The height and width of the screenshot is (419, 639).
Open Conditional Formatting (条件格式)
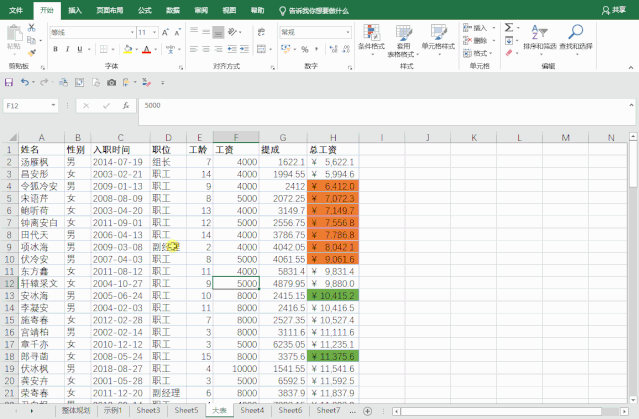pos(371,39)
